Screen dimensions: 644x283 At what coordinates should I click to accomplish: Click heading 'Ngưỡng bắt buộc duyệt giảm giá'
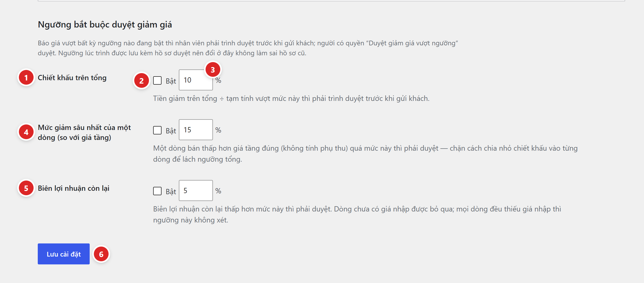(x=105, y=25)
